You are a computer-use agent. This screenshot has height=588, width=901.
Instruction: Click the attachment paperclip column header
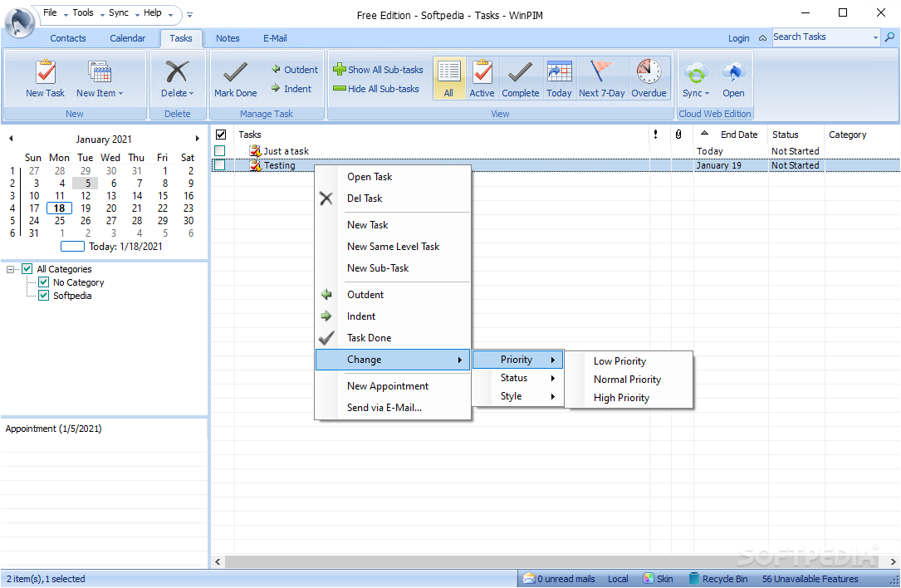click(678, 135)
